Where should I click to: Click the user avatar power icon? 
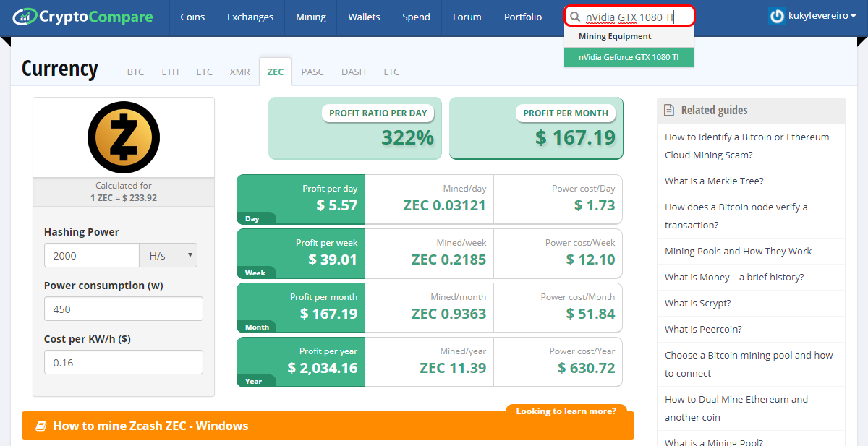coord(777,17)
